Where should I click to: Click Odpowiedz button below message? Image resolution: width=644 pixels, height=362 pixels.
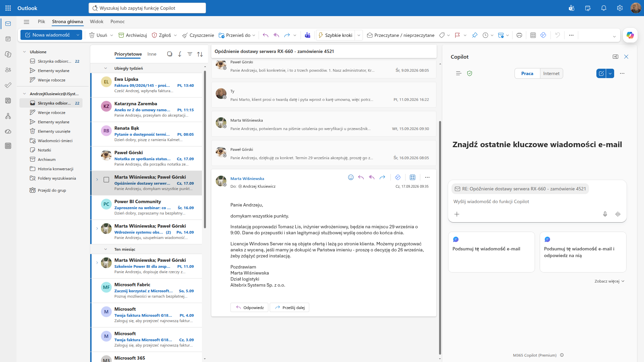pos(249,307)
